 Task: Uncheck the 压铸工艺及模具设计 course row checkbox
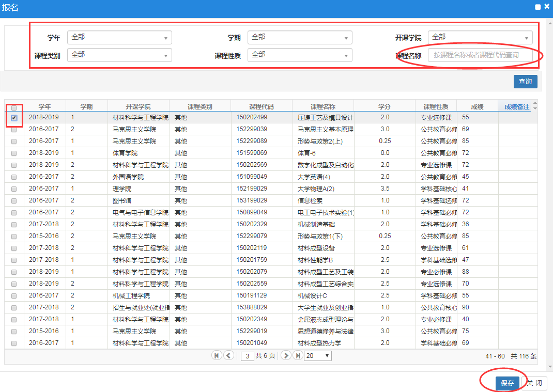14,118
